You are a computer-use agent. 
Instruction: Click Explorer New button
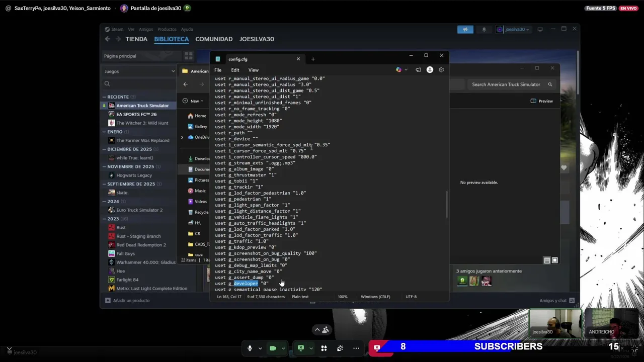194,101
